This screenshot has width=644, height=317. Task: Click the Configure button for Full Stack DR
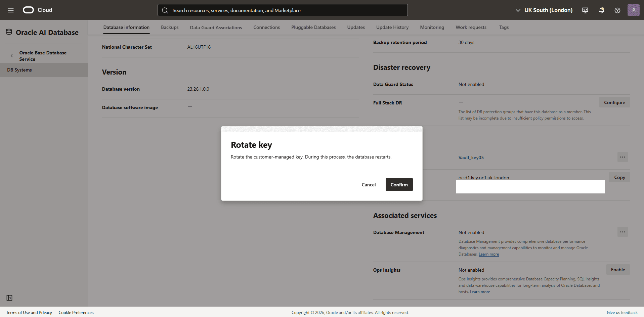click(614, 102)
